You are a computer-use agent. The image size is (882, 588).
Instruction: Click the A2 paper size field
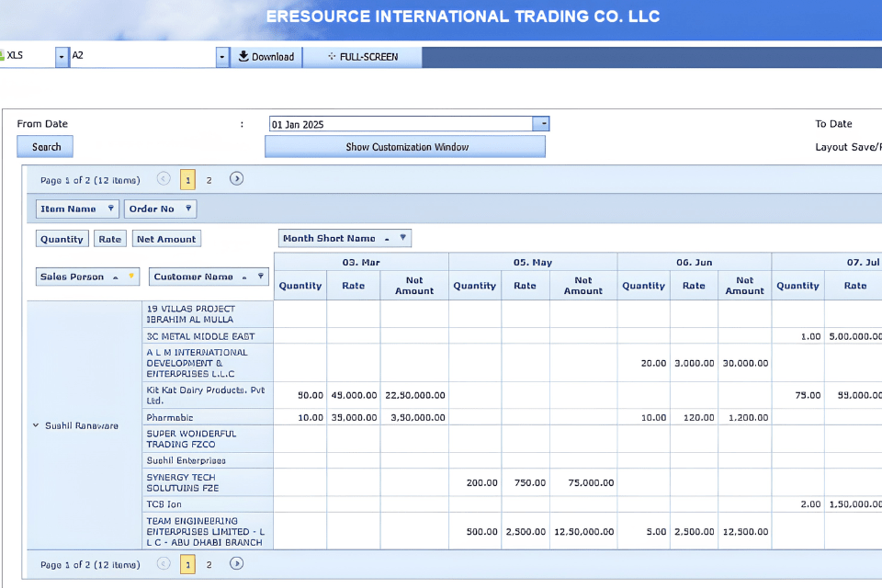point(143,56)
